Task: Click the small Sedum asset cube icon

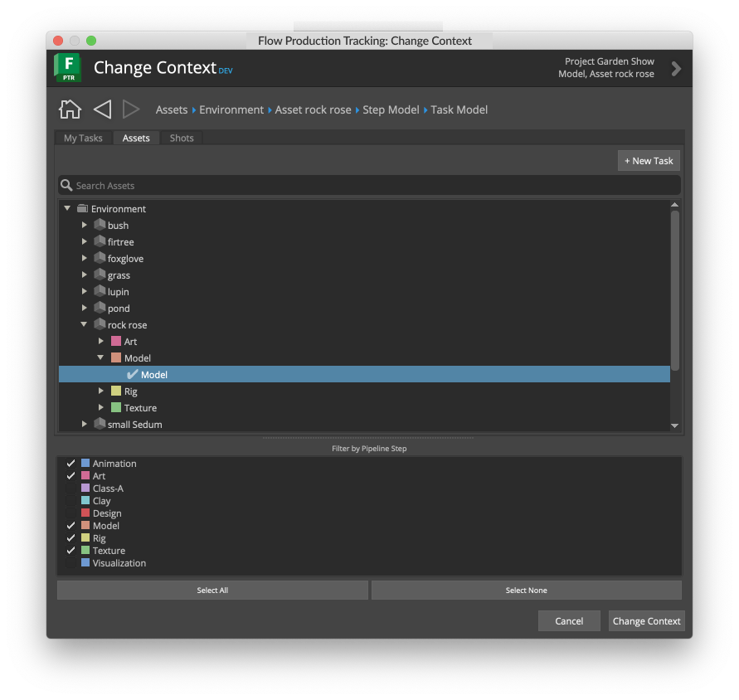Action: tap(100, 423)
